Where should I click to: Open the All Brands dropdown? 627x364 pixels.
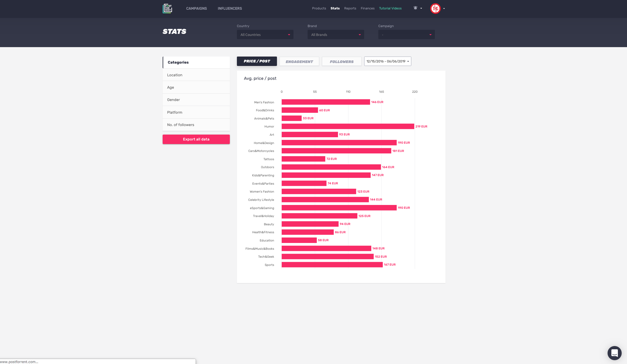pos(336,34)
